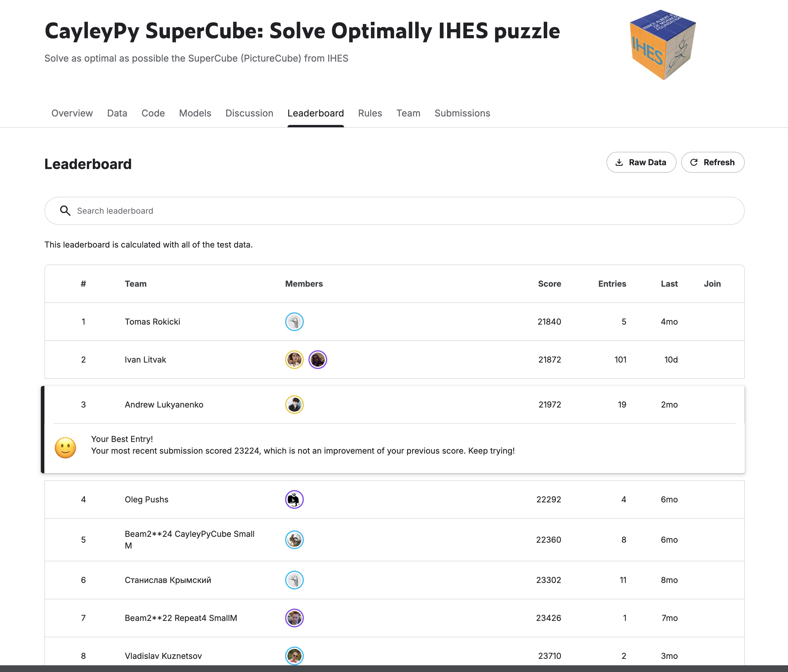Open the Code tab
Screen dimensions: 788x672
point(153,113)
